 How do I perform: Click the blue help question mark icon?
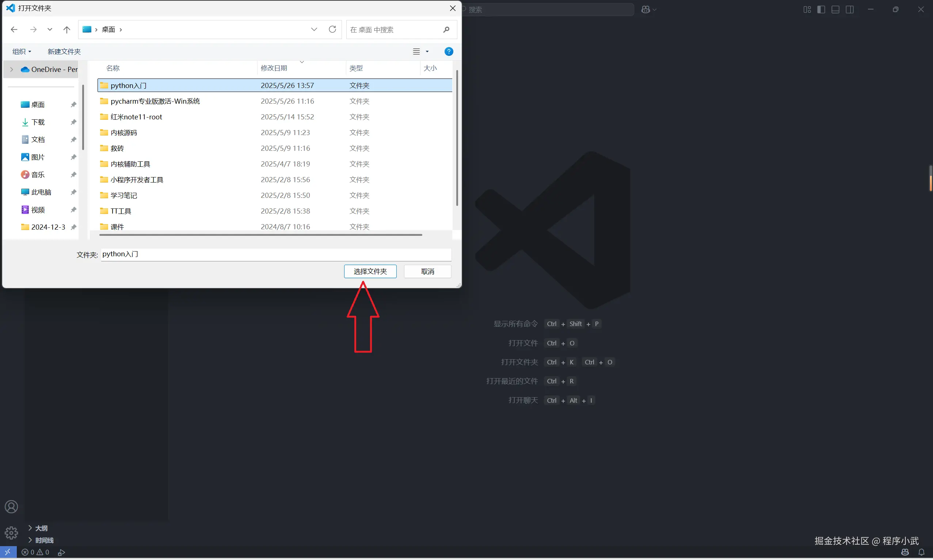[449, 52]
